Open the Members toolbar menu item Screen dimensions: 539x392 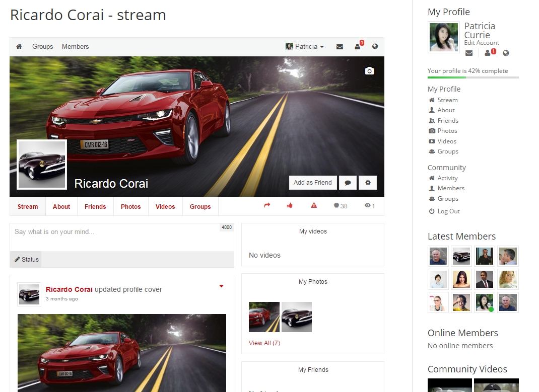pos(75,47)
